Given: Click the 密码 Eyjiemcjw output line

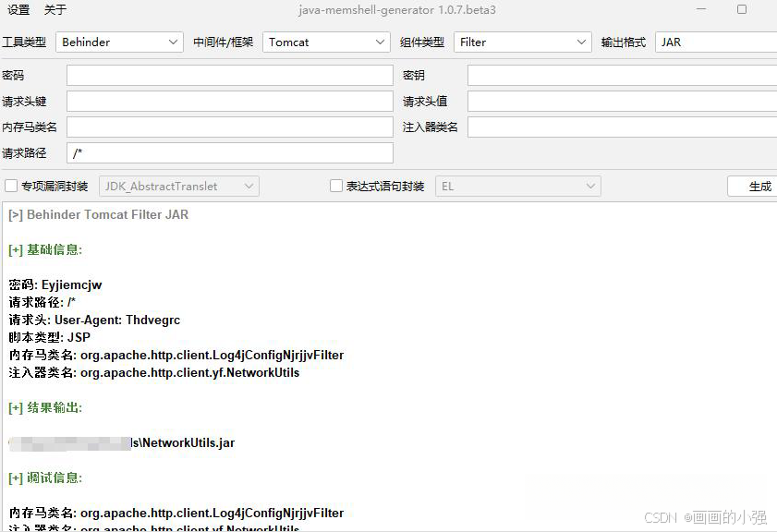Looking at the screenshot, I should click(55, 284).
